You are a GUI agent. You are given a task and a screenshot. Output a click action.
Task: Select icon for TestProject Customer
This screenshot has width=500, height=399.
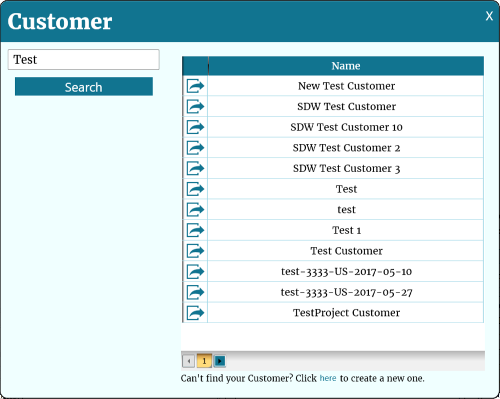pyautogui.click(x=195, y=313)
